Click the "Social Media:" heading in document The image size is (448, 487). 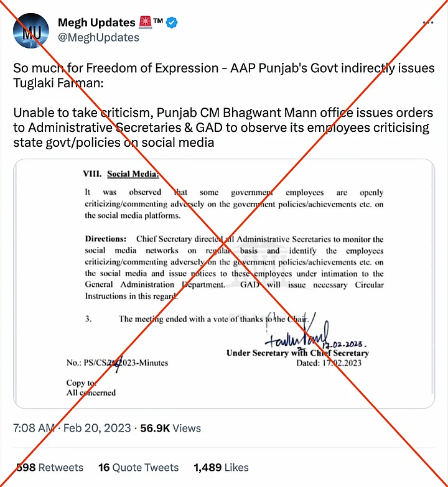pos(132,175)
